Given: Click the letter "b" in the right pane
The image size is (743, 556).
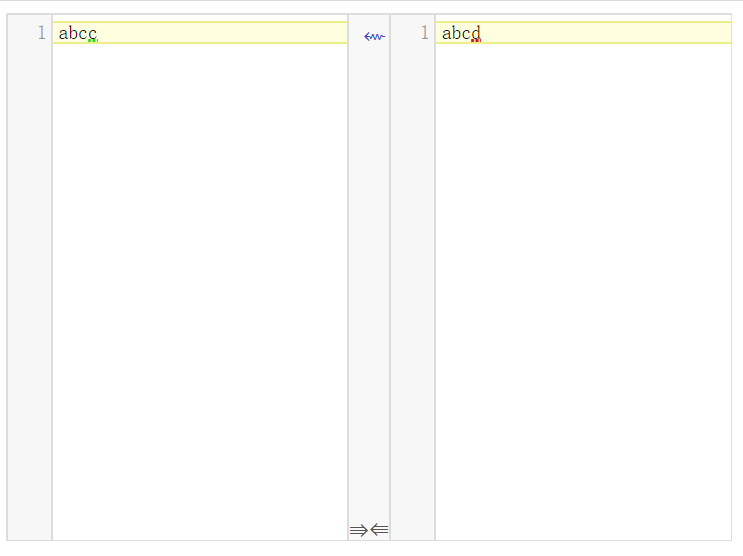Looking at the screenshot, I should point(457,33).
